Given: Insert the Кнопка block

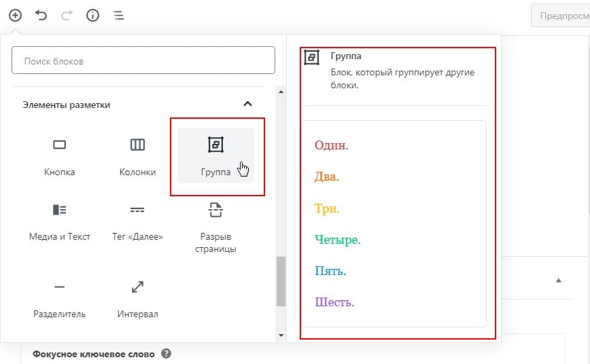Looking at the screenshot, I should [59, 156].
